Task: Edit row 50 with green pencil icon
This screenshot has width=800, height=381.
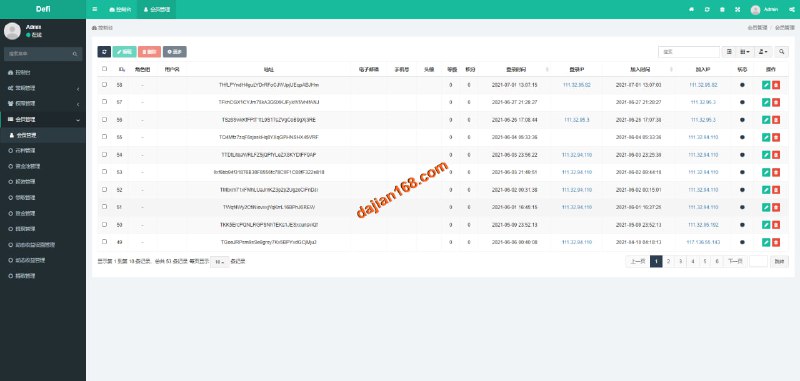Action: (x=766, y=224)
